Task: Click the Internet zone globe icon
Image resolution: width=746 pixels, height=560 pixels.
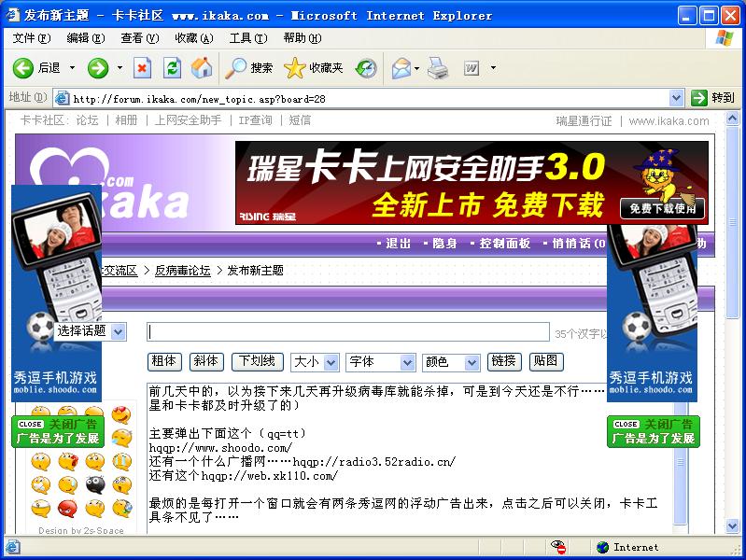Action: (x=602, y=547)
